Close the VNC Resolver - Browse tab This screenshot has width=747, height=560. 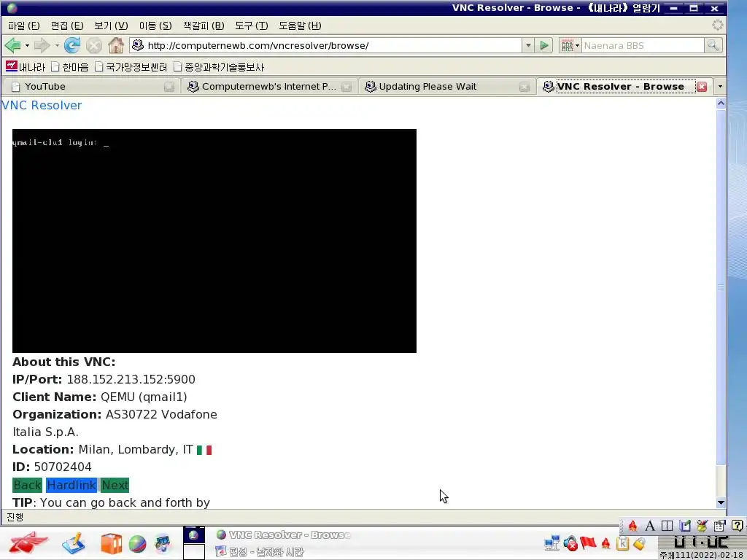(x=702, y=87)
